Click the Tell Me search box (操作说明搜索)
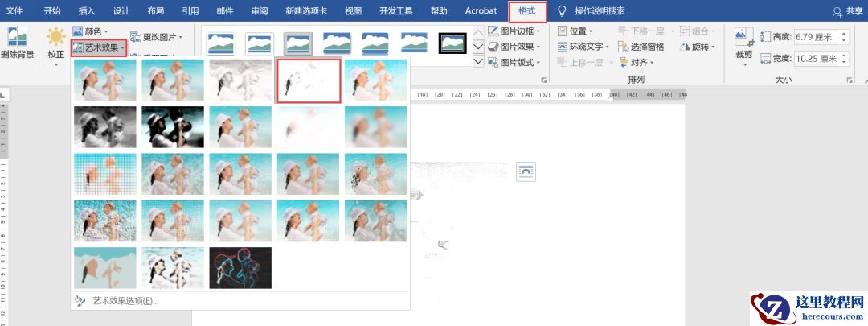The width and height of the screenshot is (868, 326). (592, 11)
